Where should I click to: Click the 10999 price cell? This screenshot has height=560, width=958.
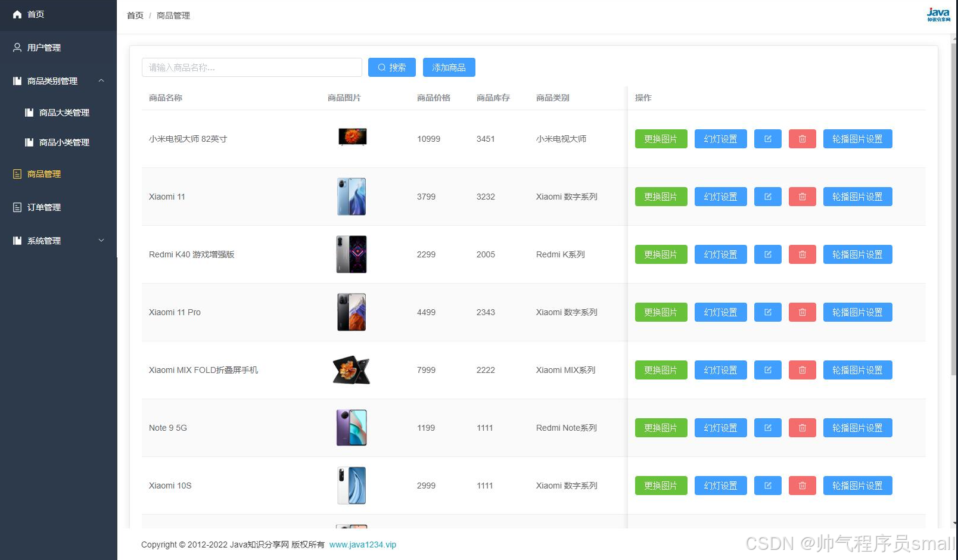click(428, 139)
